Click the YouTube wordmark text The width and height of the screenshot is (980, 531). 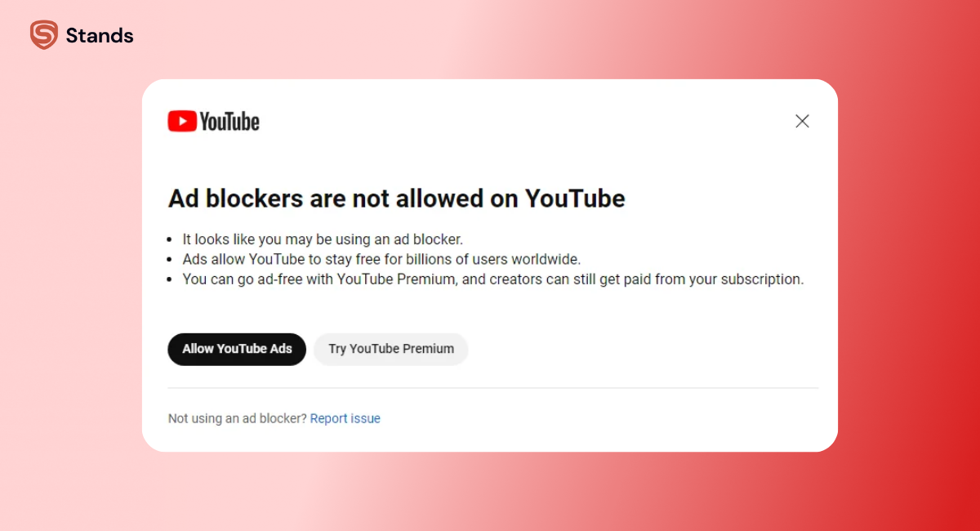[x=229, y=122]
